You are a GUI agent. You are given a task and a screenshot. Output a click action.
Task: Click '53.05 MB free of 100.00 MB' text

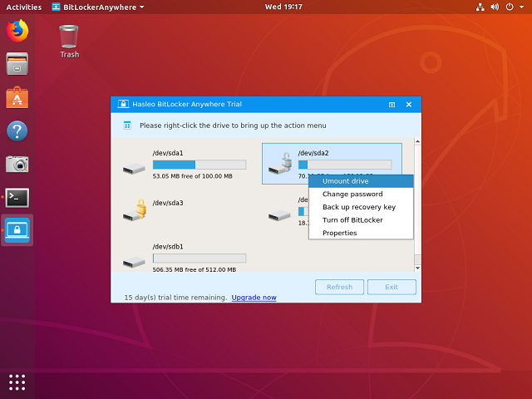[192, 176]
